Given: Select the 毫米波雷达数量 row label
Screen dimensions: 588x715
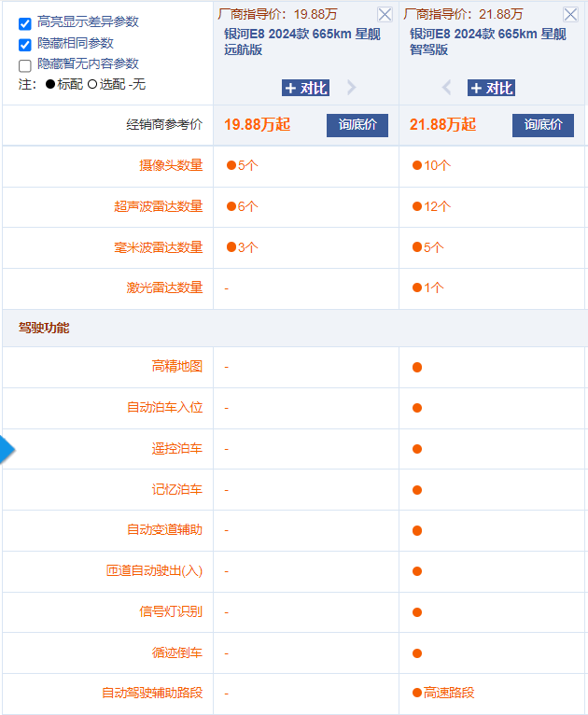Looking at the screenshot, I should (x=158, y=247).
